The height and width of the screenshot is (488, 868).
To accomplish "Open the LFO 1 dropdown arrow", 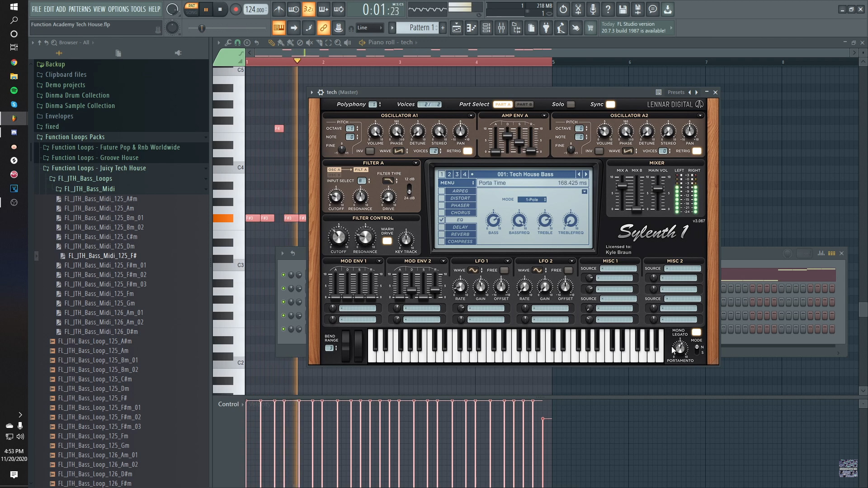I will [508, 261].
